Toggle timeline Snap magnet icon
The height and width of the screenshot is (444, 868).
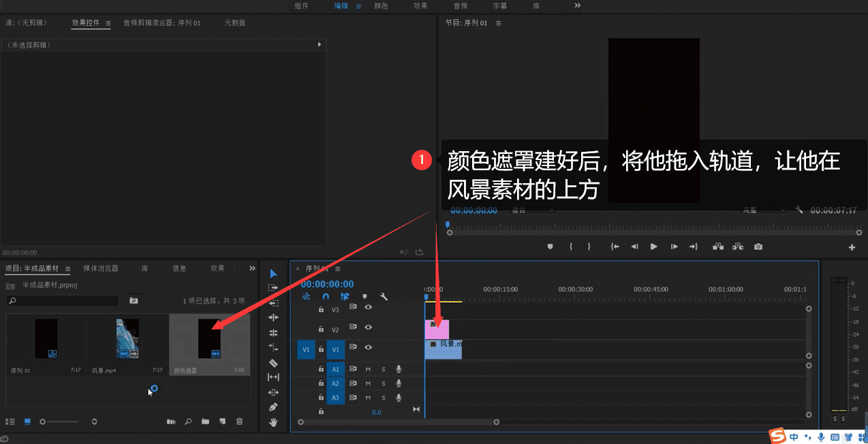pyautogui.click(x=326, y=297)
